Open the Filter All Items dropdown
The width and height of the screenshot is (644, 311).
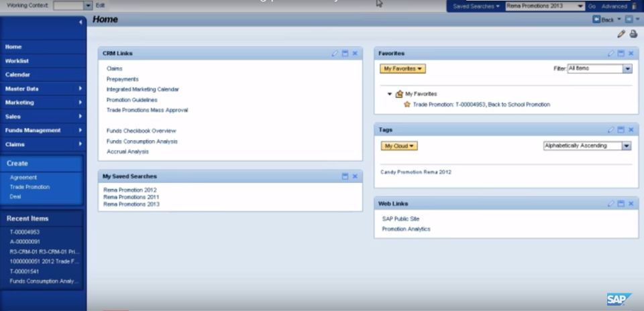[x=627, y=69]
